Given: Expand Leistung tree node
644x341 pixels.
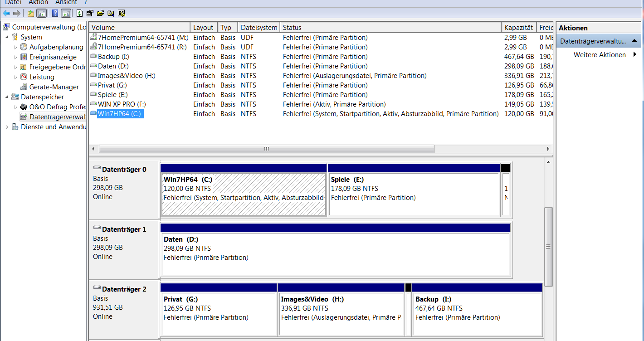Looking at the screenshot, I should (15, 77).
